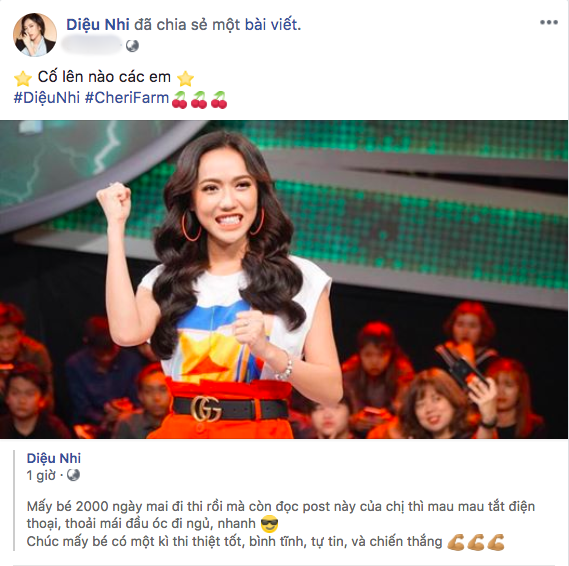Click the first flexed biceps emoji
Image resolution: width=569 pixels, height=566 pixels.
click(x=456, y=542)
